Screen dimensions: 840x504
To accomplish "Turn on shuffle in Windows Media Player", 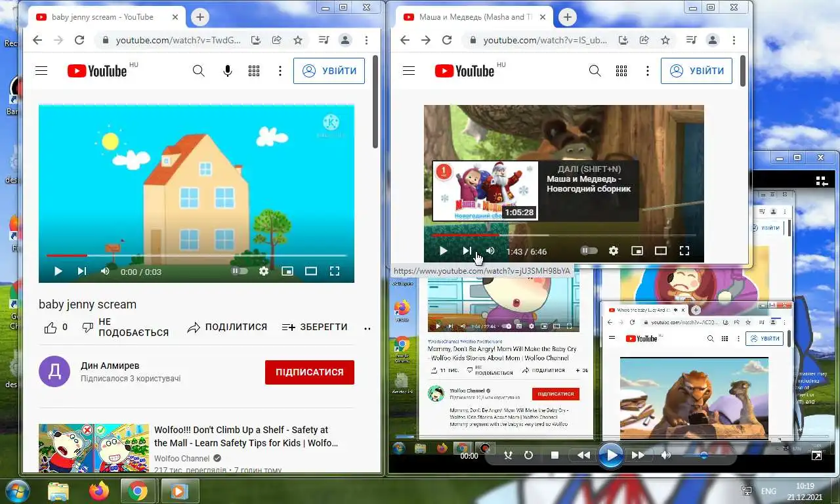I will [x=508, y=455].
